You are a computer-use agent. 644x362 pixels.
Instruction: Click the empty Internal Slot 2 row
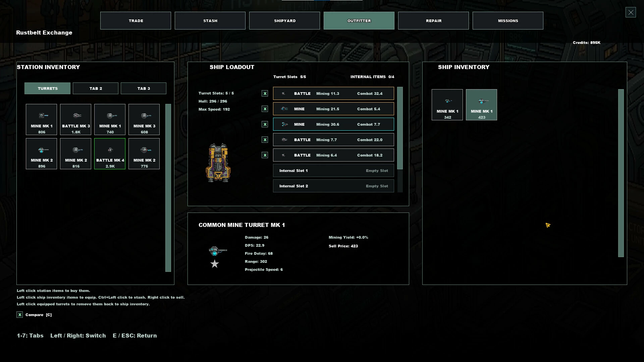click(333, 186)
